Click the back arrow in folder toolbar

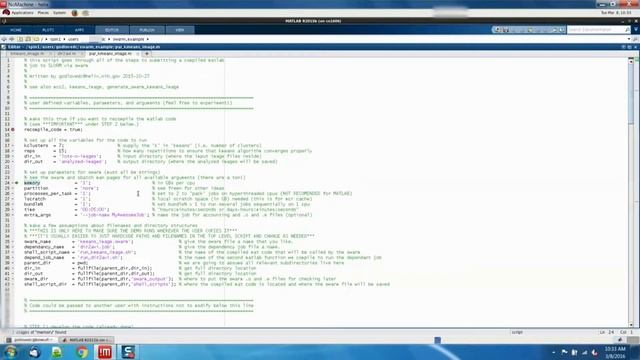click(x=4, y=39)
